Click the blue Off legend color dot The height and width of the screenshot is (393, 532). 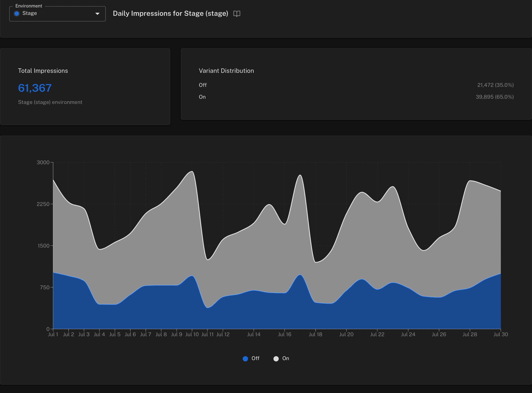pos(245,359)
